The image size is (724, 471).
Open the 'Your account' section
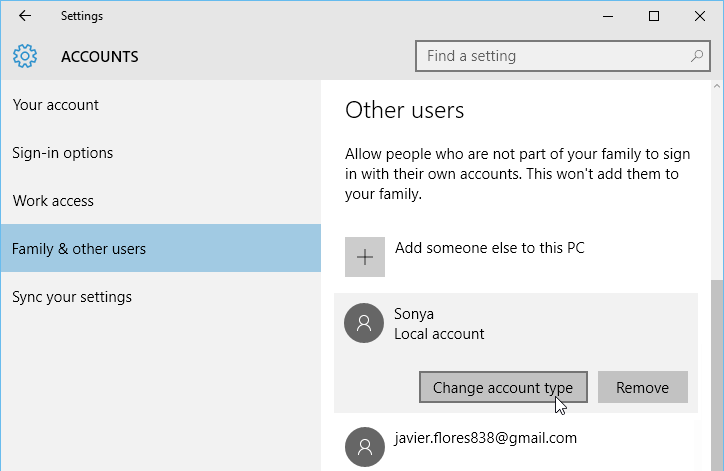(x=56, y=105)
